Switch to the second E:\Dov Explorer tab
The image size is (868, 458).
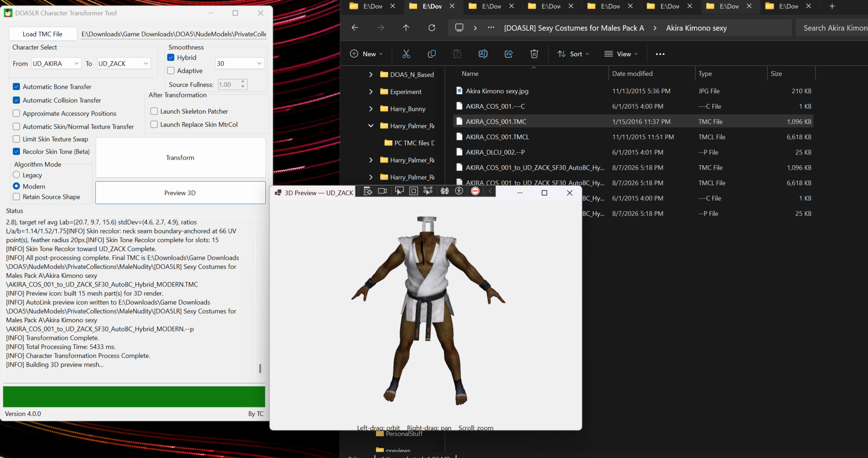431,6
